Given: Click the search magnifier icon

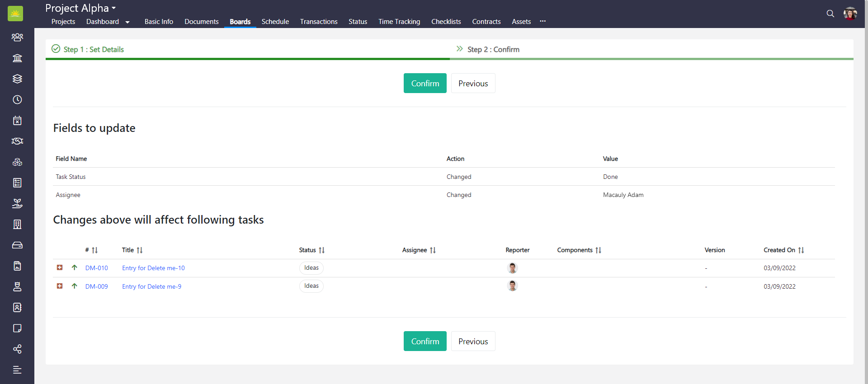Looking at the screenshot, I should [x=830, y=14].
